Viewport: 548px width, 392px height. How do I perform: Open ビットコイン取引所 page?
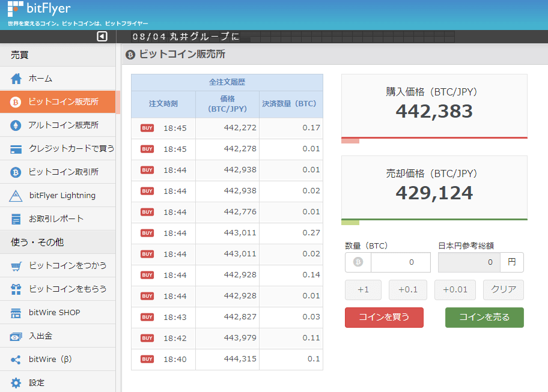coord(58,172)
